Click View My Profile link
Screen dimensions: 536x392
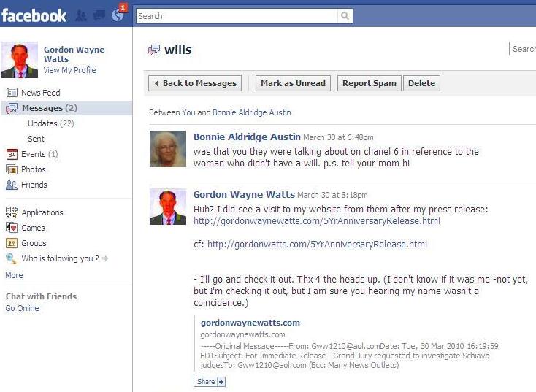(x=69, y=70)
